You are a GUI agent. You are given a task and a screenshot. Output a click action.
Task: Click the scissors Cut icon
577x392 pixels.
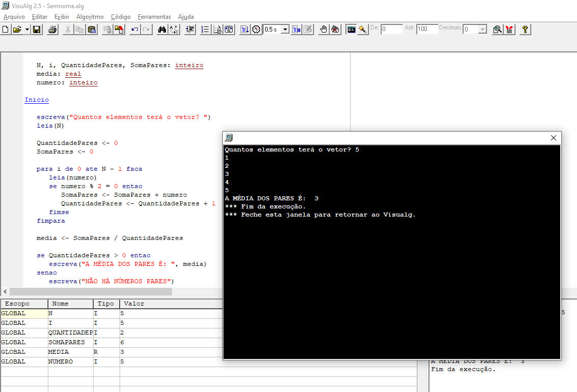68,29
